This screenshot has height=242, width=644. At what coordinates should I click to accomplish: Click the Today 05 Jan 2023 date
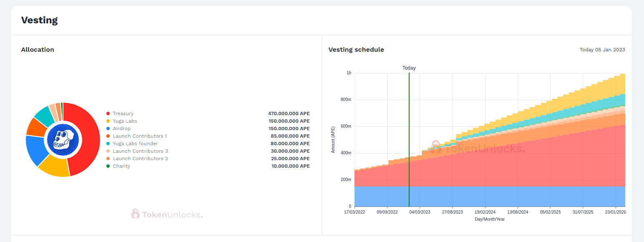pyautogui.click(x=602, y=50)
